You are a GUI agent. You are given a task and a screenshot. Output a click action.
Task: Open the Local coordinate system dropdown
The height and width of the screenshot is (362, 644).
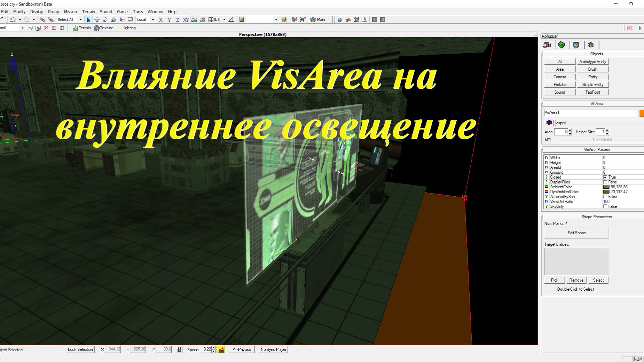coord(153,19)
